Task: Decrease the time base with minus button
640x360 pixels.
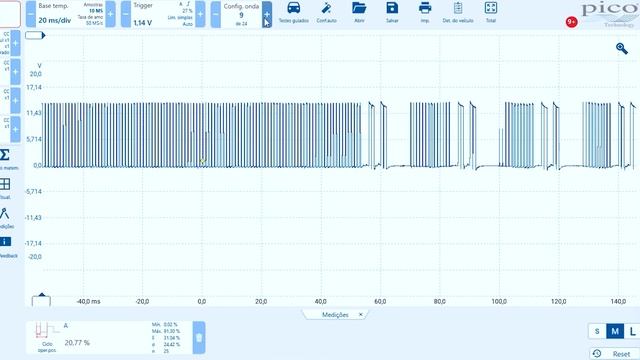Action: [31, 14]
